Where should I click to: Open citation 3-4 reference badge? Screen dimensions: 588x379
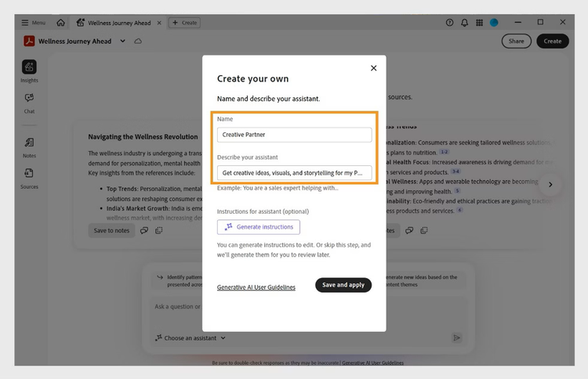coord(456,171)
